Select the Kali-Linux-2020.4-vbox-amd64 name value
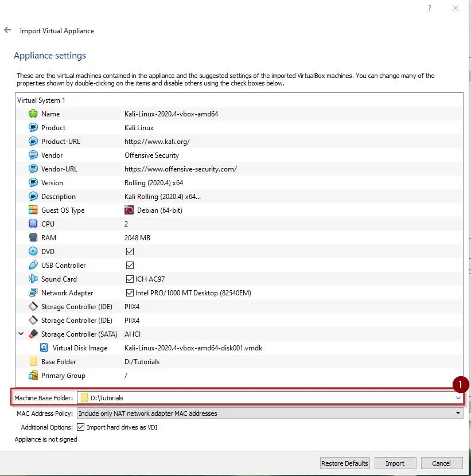 click(x=172, y=114)
